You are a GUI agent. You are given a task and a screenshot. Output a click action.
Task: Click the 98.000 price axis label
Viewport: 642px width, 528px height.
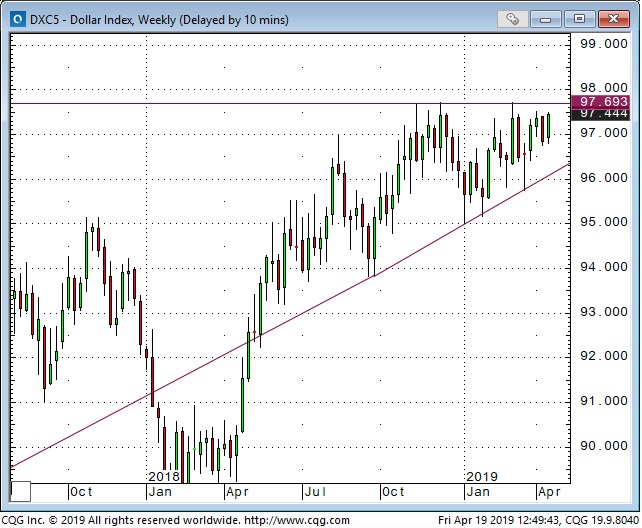point(604,88)
